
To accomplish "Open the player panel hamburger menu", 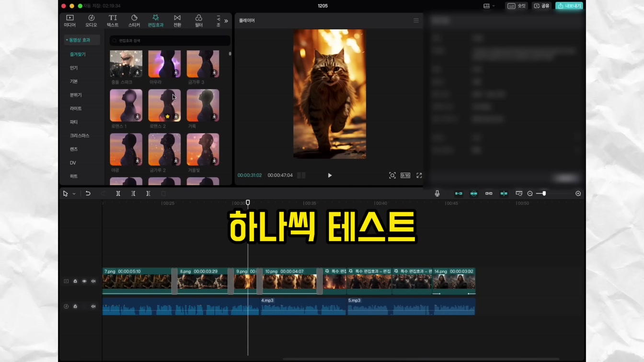I will pos(416,21).
